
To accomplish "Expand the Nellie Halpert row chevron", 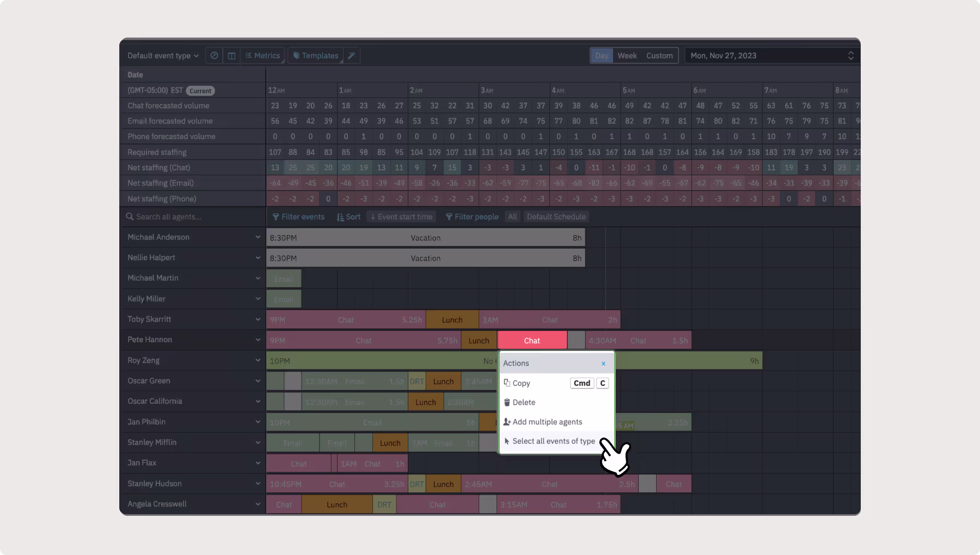I will (x=258, y=257).
